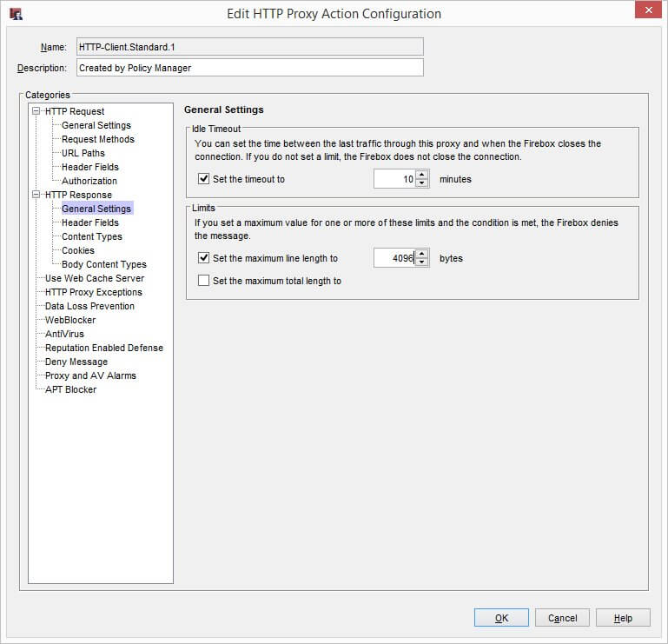Viewport: 668px width, 644px height.
Task: Click the OK button
Action: 501,618
